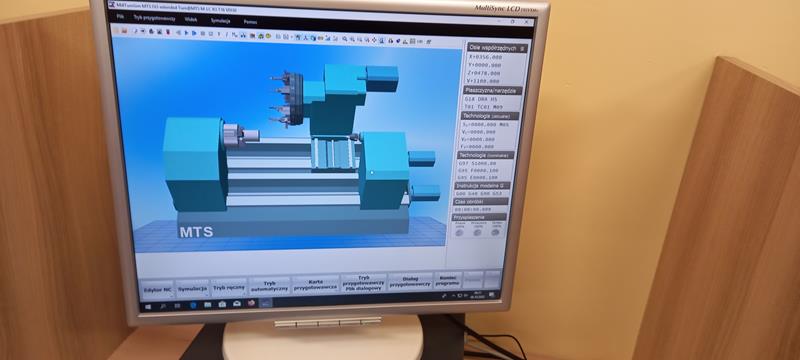
Task: Toggle the leftmost round button in bottom panel
Action: pos(460,232)
